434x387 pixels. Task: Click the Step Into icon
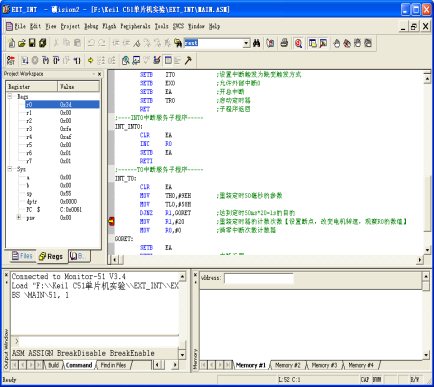tap(46, 60)
